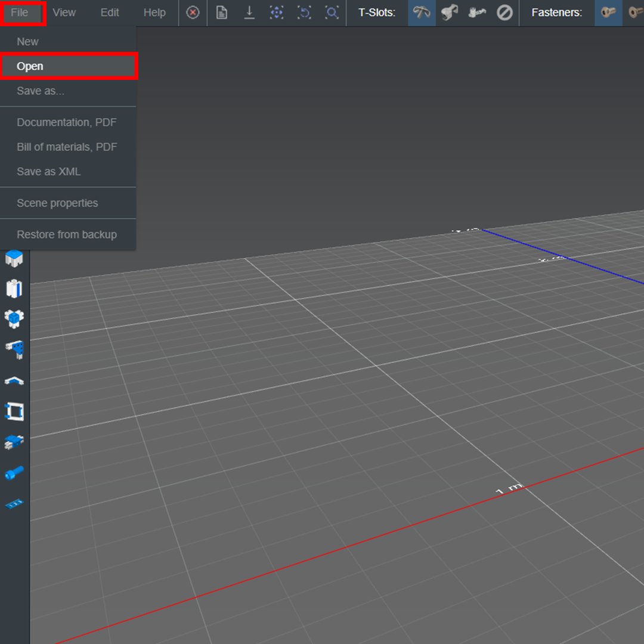Click Restore from backup

click(66, 234)
